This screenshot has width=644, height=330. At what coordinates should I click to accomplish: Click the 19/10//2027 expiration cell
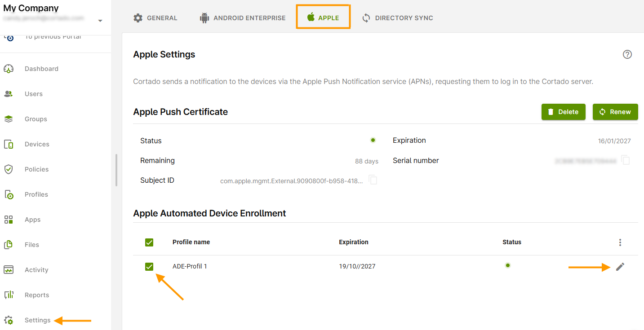coord(357,266)
